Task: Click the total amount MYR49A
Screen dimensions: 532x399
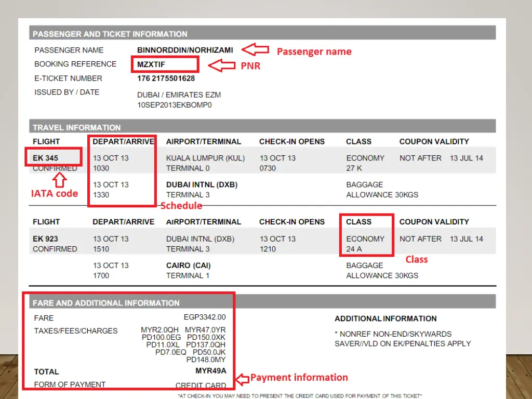Action: click(x=211, y=371)
